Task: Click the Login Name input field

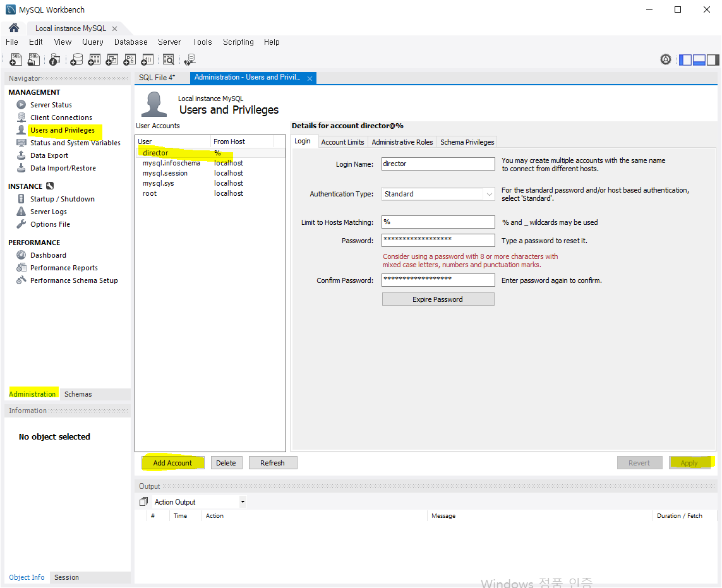Action: coord(438,164)
